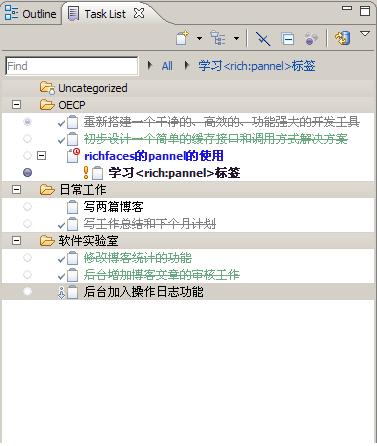Click the task icon of 修改博客统计的功能
Viewport: 377px width, 446px height.
72,258
